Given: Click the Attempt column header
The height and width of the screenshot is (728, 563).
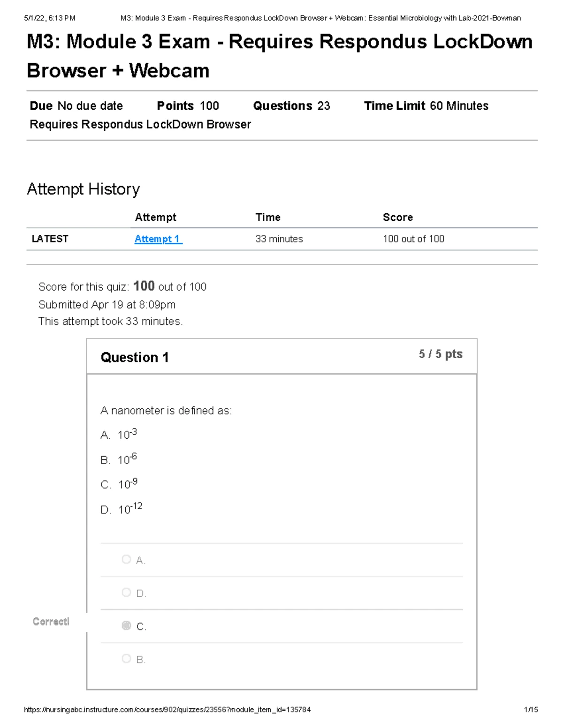Looking at the screenshot, I should click(155, 218).
